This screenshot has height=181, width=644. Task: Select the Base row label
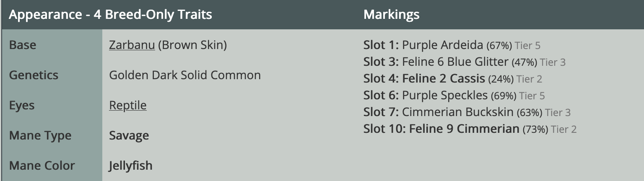[x=23, y=45]
